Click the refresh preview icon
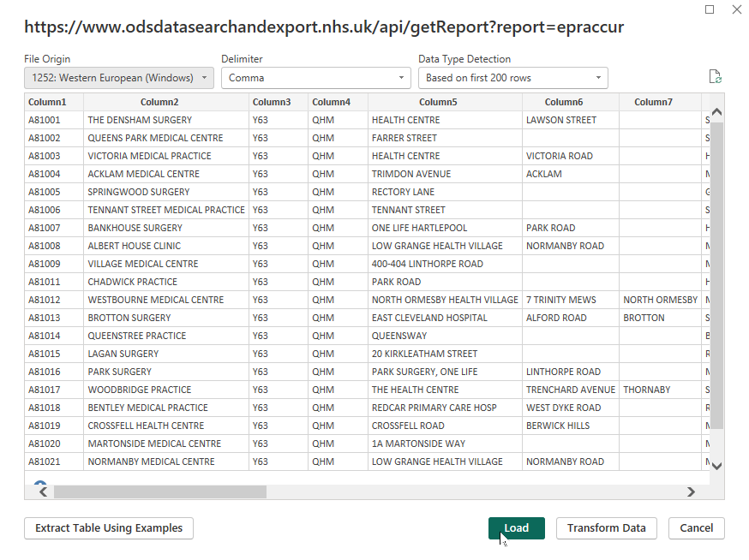 [716, 76]
